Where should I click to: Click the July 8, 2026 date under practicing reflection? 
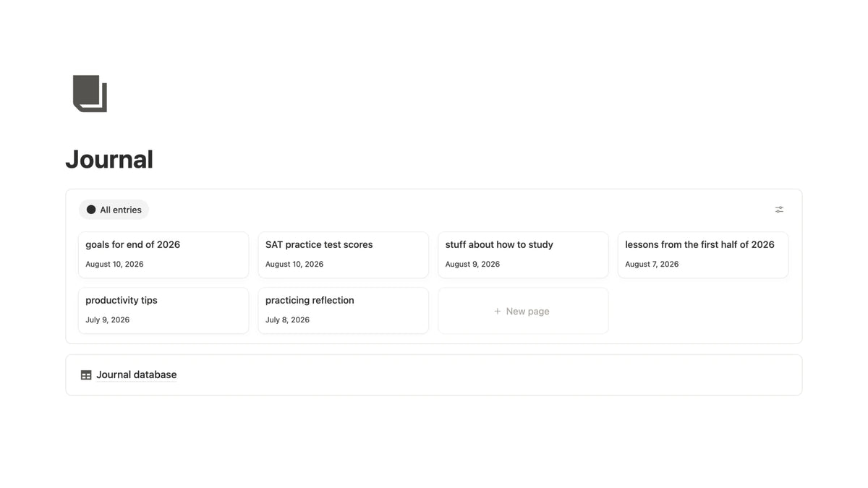pyautogui.click(x=287, y=320)
